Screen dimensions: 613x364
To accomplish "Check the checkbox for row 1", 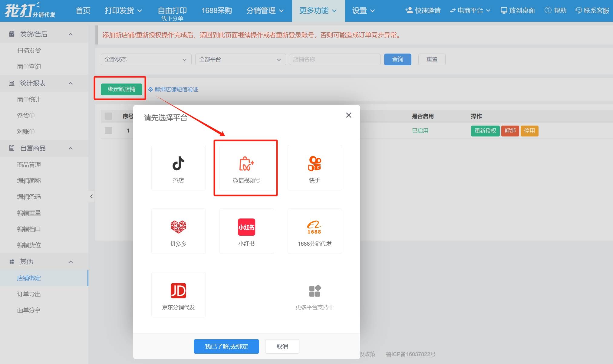I will pyautogui.click(x=108, y=130).
